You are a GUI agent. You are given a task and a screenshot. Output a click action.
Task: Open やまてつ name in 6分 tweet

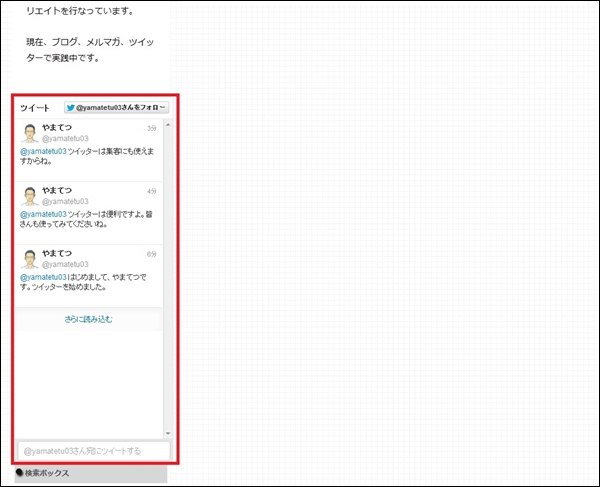tap(57, 253)
